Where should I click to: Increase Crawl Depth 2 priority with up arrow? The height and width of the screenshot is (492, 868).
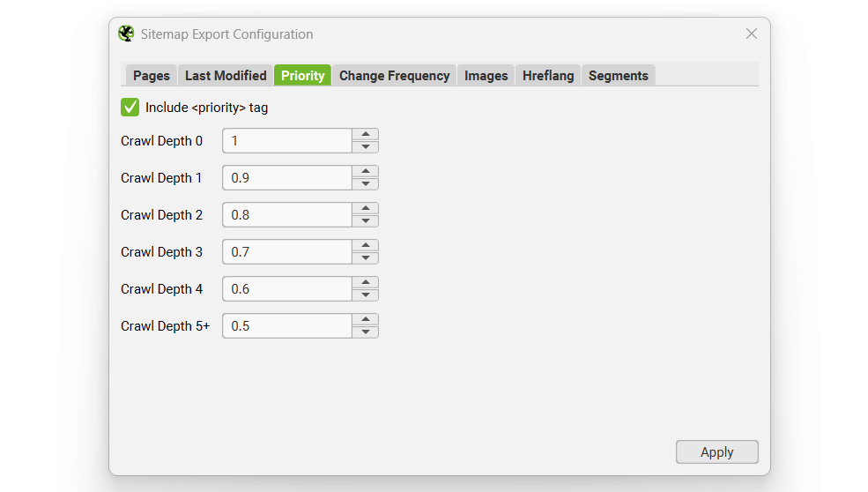pyautogui.click(x=366, y=209)
